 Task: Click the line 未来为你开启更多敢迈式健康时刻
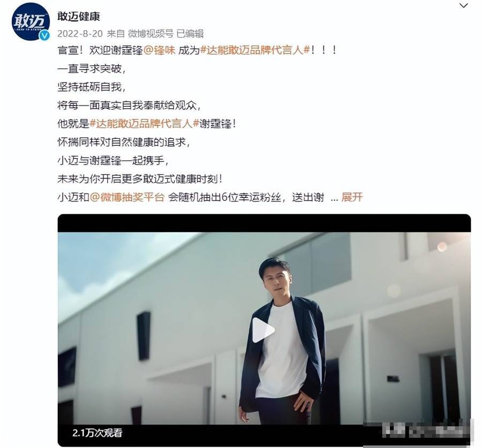point(140,179)
